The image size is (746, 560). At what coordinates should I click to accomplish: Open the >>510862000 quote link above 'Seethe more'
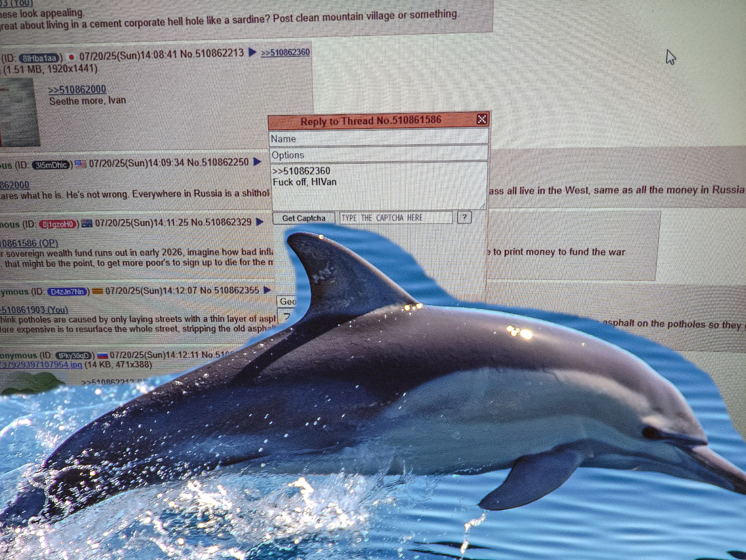click(77, 90)
